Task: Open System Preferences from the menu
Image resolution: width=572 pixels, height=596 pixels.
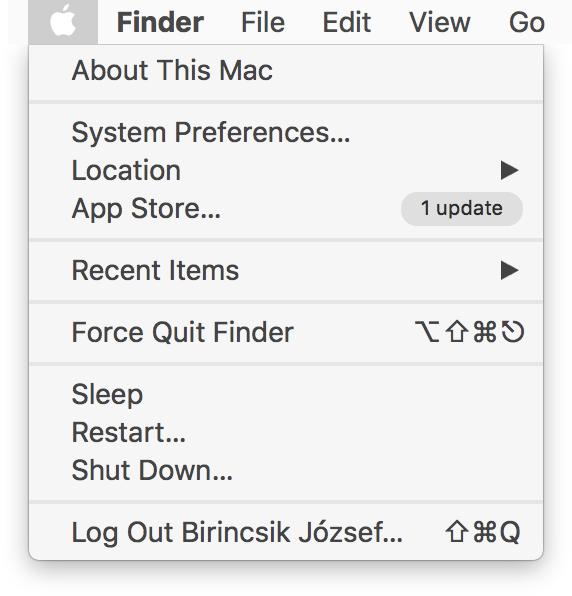Action: click(286, 132)
